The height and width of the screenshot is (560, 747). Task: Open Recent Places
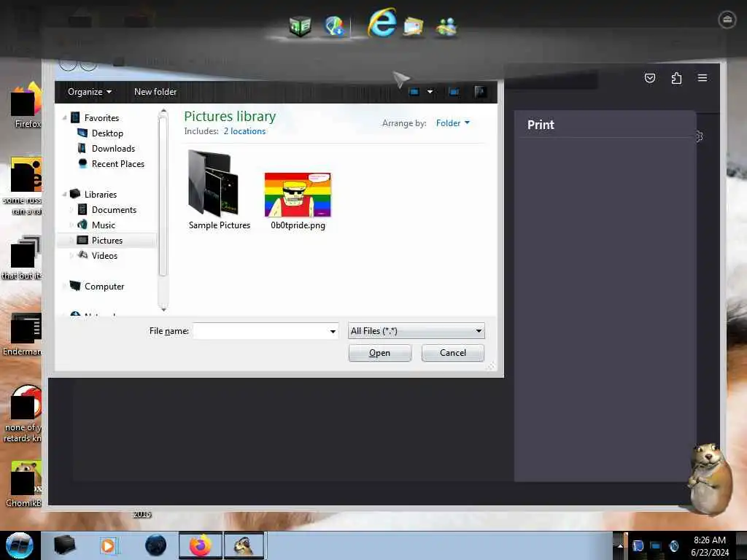117,164
